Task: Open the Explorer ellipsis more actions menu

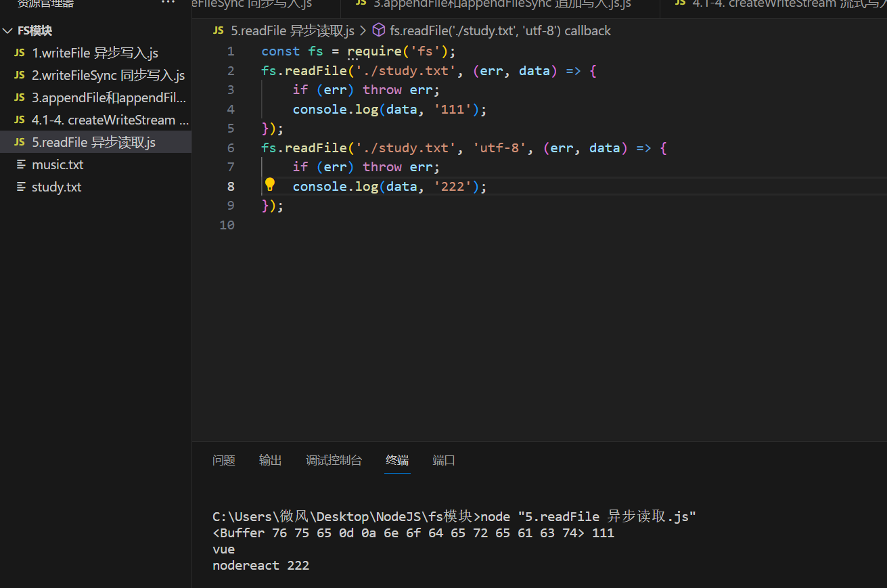Action: (x=168, y=3)
